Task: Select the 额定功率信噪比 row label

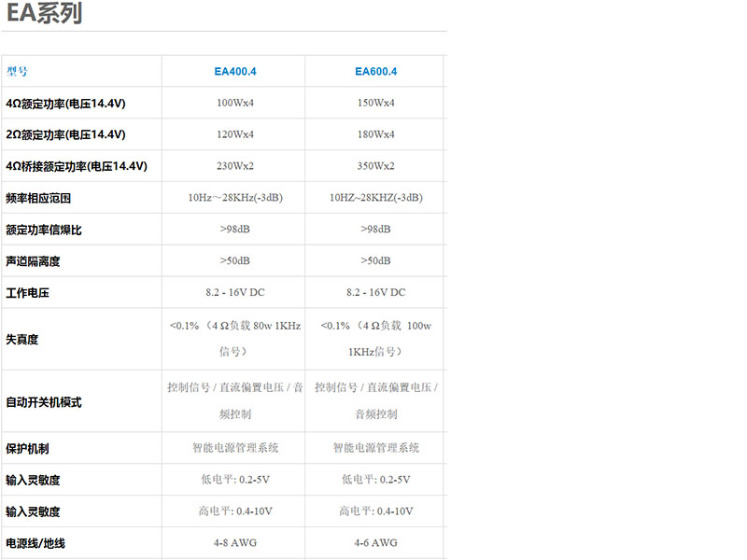Action: 44,230
